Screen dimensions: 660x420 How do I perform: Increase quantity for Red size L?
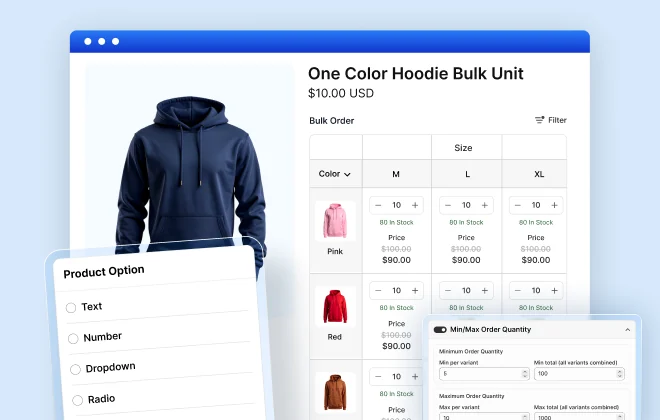click(x=485, y=291)
